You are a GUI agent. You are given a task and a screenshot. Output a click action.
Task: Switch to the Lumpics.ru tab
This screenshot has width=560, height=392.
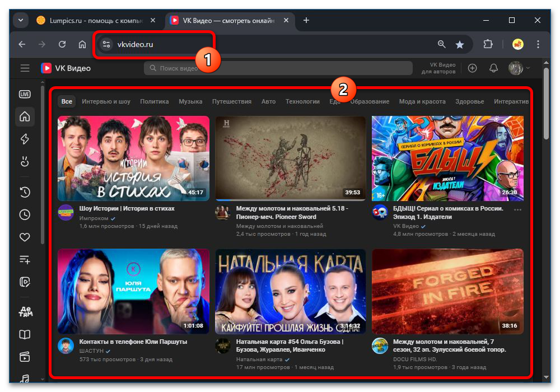(x=96, y=21)
